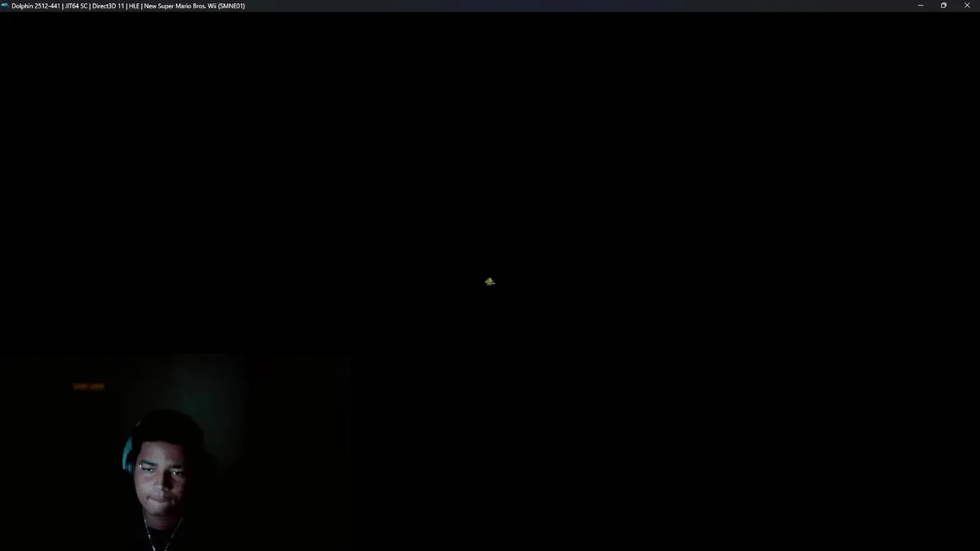Minimize the Dolphin emulator window
This screenshot has width=980, height=551.
coord(920,5)
